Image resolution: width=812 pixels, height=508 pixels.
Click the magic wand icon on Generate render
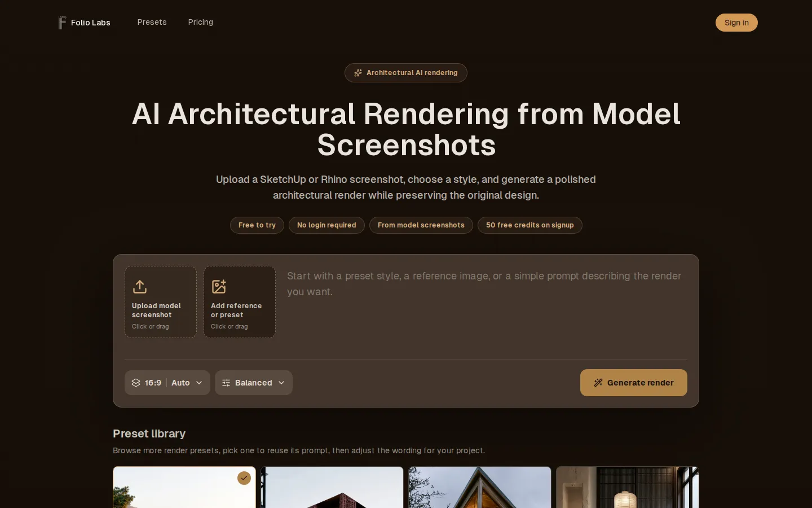tap(598, 383)
